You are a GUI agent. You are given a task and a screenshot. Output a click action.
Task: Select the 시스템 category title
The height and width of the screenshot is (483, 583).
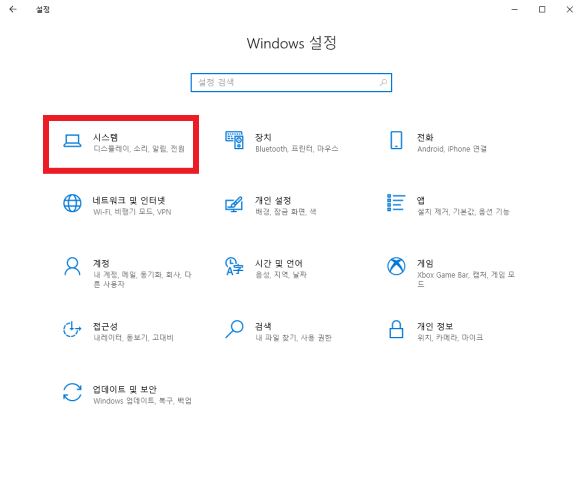[x=106, y=138]
